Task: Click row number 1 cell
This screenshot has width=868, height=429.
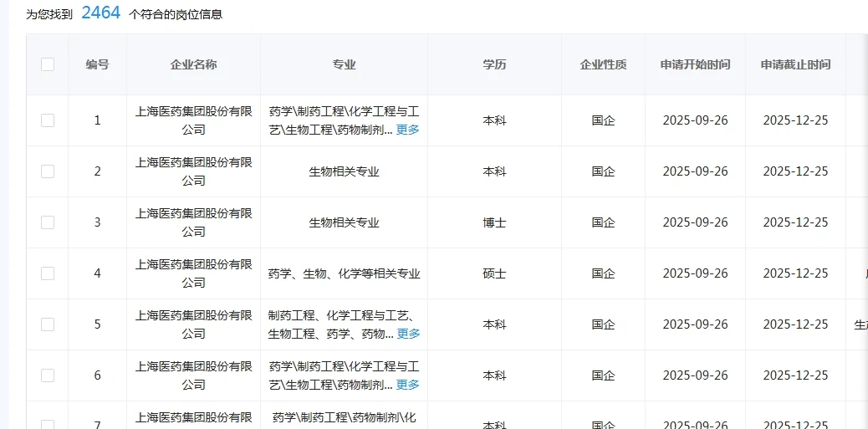Action: pyautogui.click(x=98, y=120)
